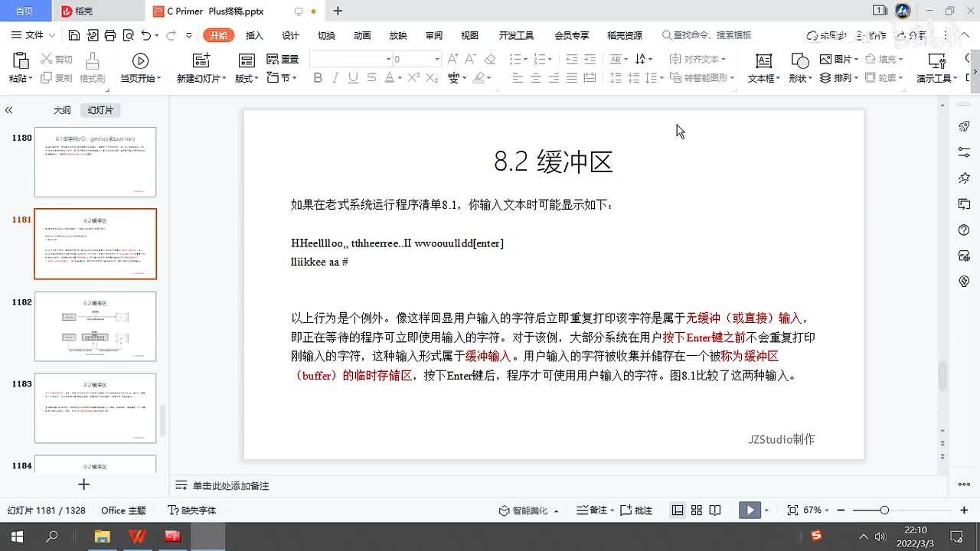The image size is (980, 551).
Task: Toggle Normal view button in status bar
Action: tap(678, 510)
